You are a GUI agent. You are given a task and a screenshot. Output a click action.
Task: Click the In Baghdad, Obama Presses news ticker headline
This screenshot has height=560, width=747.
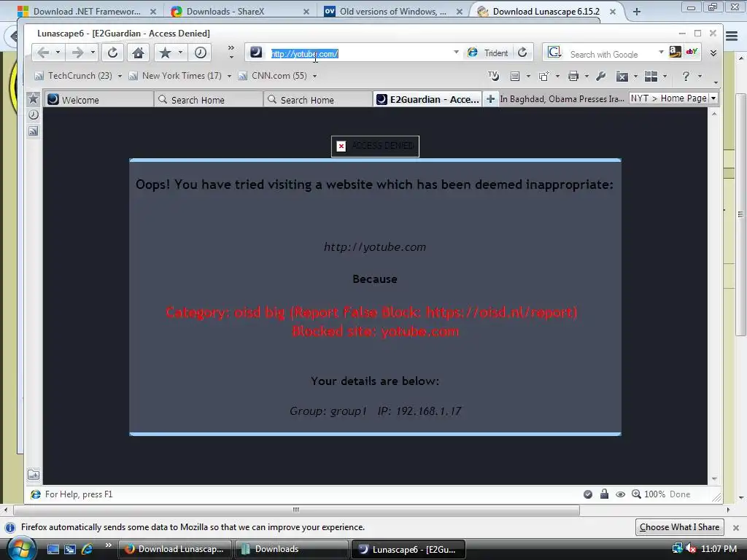(562, 98)
